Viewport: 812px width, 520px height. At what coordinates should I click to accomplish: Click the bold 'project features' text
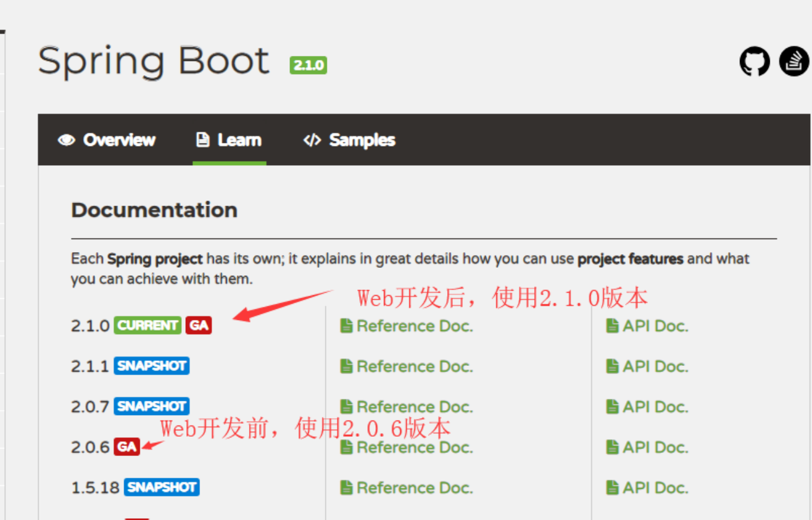(631, 259)
